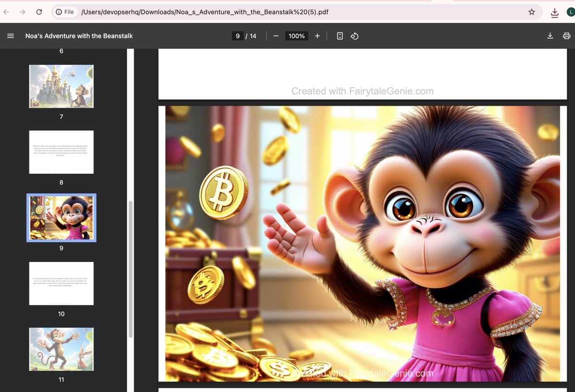
Task: Print the PDF document
Action: (x=566, y=36)
